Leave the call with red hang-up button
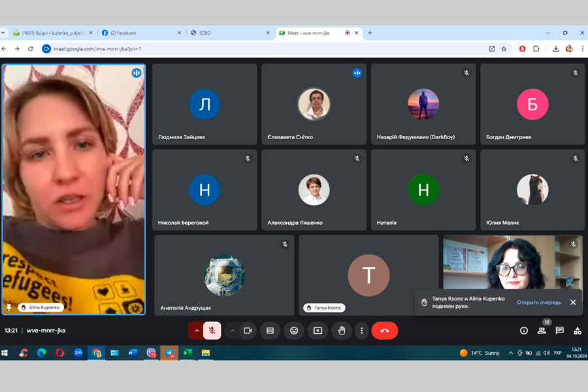Viewport: 588px width, 392px height. pyautogui.click(x=384, y=331)
